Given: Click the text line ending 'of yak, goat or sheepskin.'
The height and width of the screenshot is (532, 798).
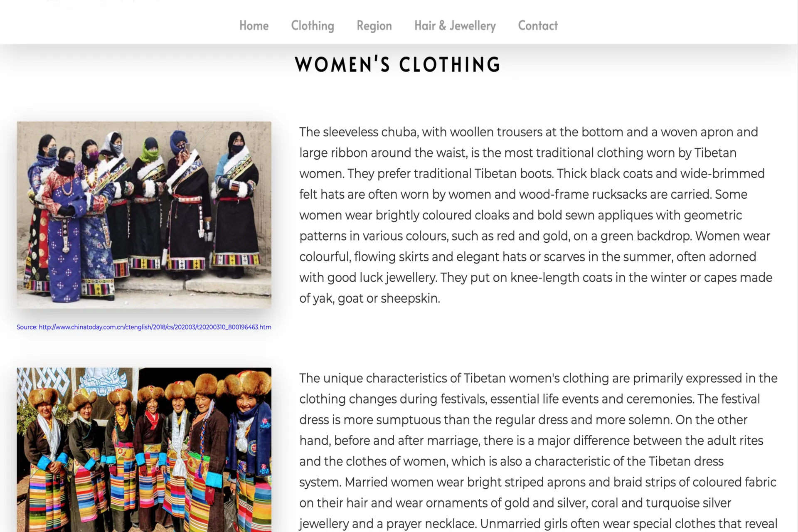Looking at the screenshot, I should tap(369, 298).
